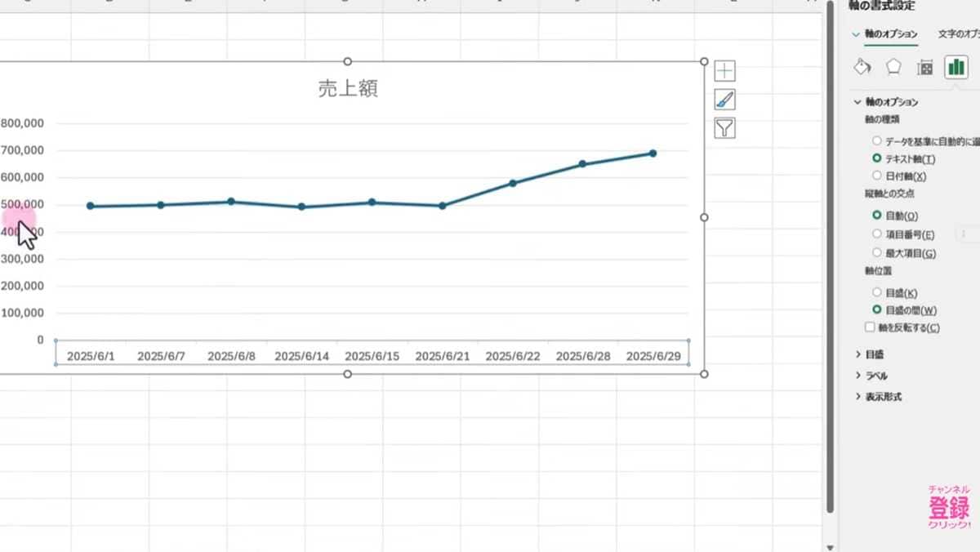Select the Fill & Line paint bucket icon
Viewport: 980px width, 552px height.
tap(861, 67)
